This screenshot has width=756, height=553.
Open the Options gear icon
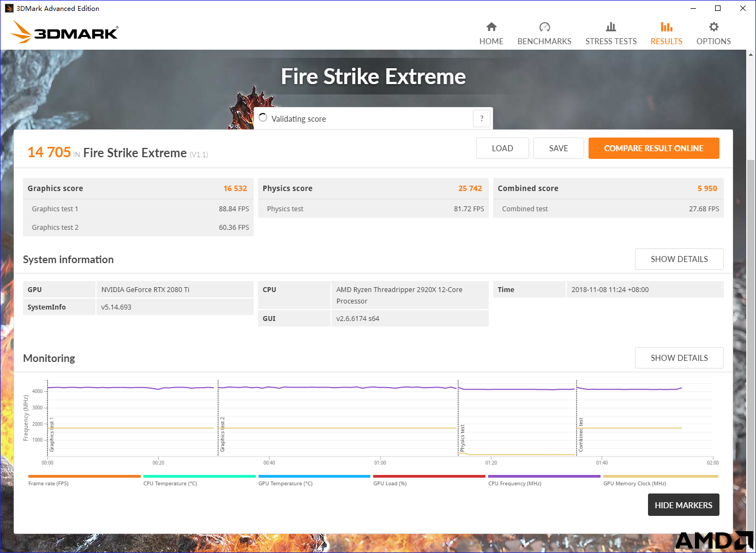(x=713, y=27)
